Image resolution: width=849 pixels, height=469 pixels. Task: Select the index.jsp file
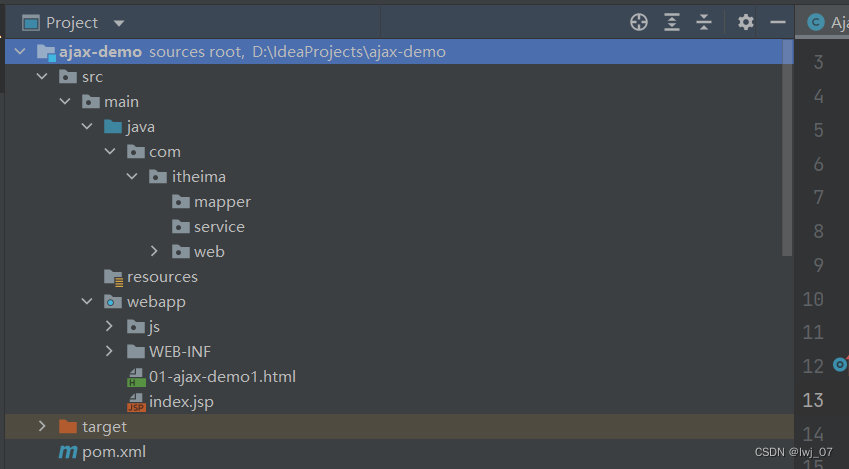pyautogui.click(x=181, y=402)
